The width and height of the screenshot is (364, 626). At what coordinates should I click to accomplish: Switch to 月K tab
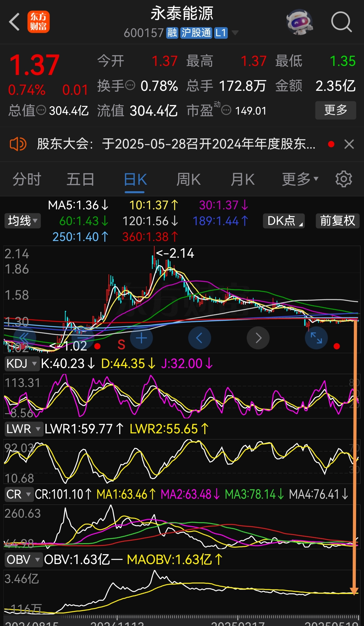tap(242, 179)
